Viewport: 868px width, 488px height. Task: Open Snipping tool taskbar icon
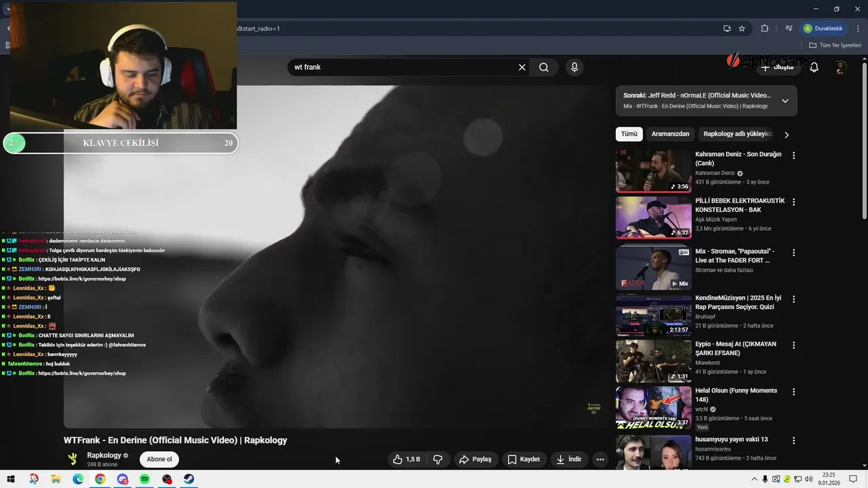[33, 479]
